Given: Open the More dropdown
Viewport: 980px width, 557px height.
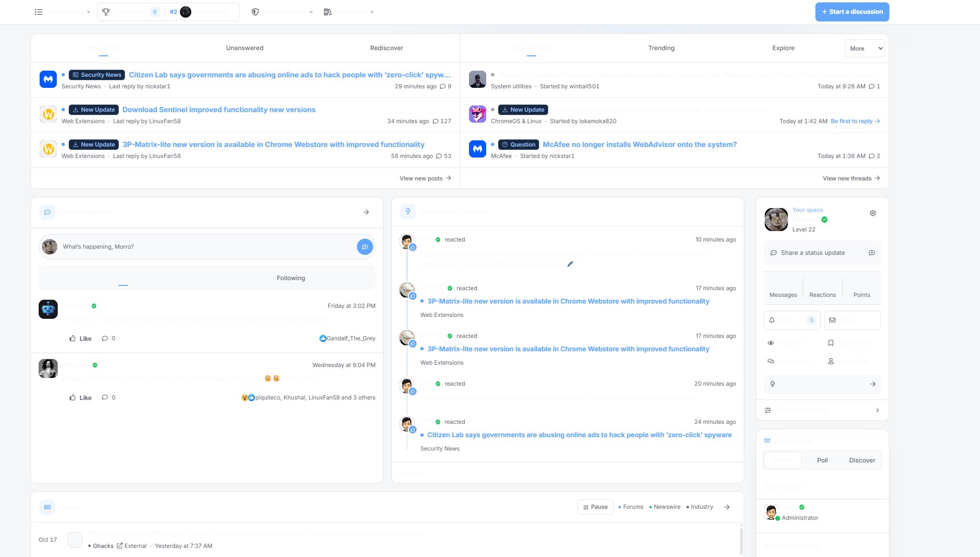Looking at the screenshot, I should 865,48.
